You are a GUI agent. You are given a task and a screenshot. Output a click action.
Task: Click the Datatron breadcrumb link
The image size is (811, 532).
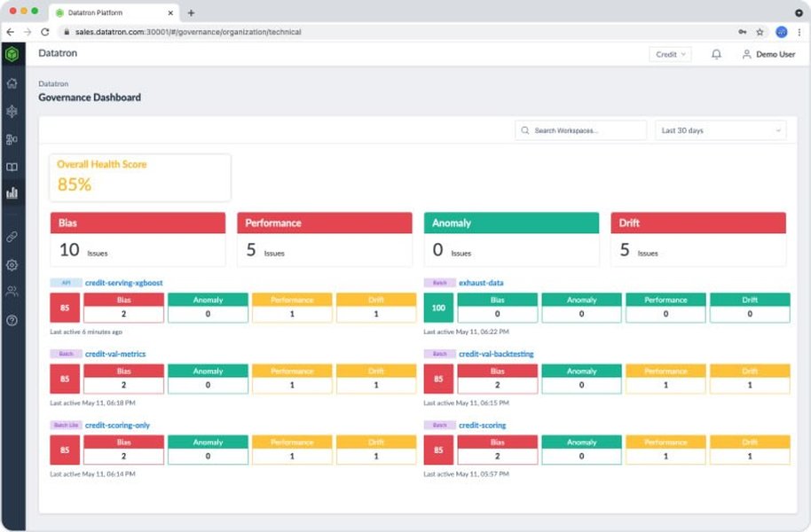point(53,83)
